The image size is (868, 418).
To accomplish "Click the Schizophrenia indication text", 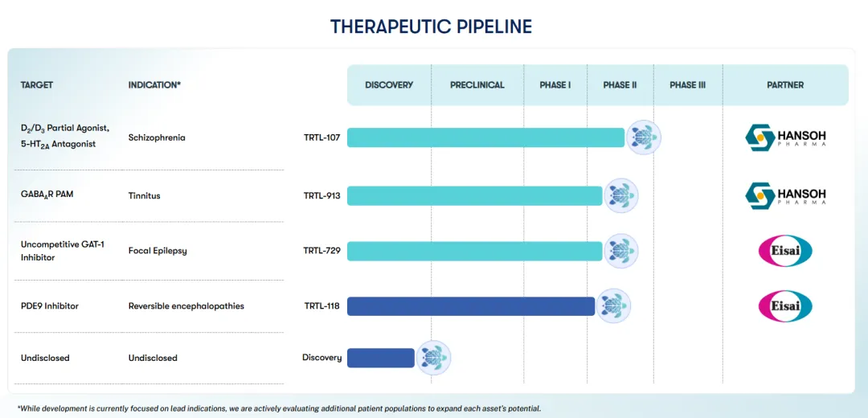I will tap(157, 137).
